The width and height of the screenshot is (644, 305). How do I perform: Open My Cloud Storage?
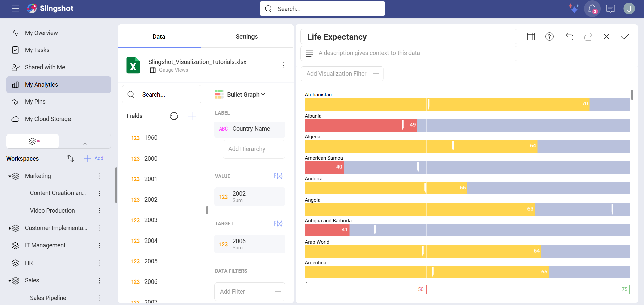[48, 119]
